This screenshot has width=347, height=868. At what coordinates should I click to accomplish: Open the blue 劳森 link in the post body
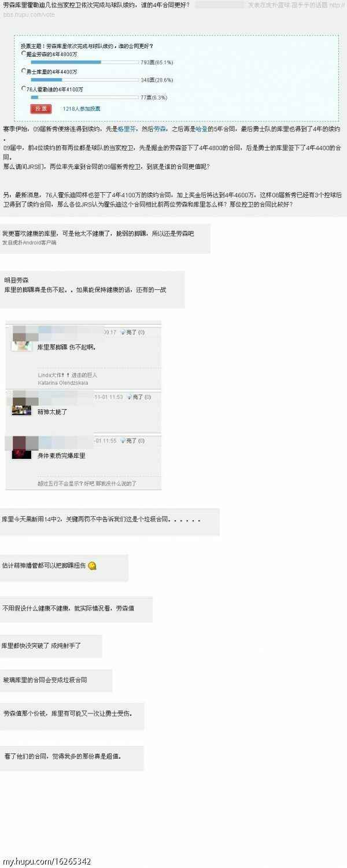[160, 131]
